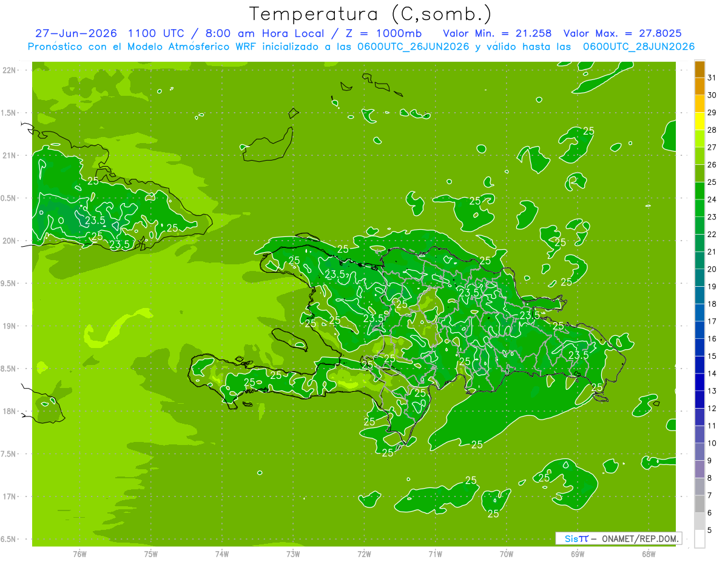Click the '70W' longitude axis label
The height and width of the screenshot is (562, 728).
pos(507,554)
